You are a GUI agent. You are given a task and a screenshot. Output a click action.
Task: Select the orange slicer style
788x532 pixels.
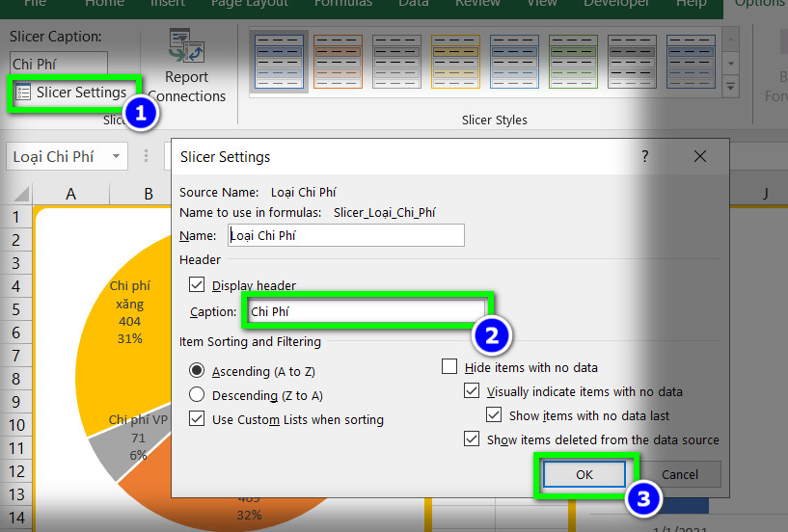click(x=338, y=62)
